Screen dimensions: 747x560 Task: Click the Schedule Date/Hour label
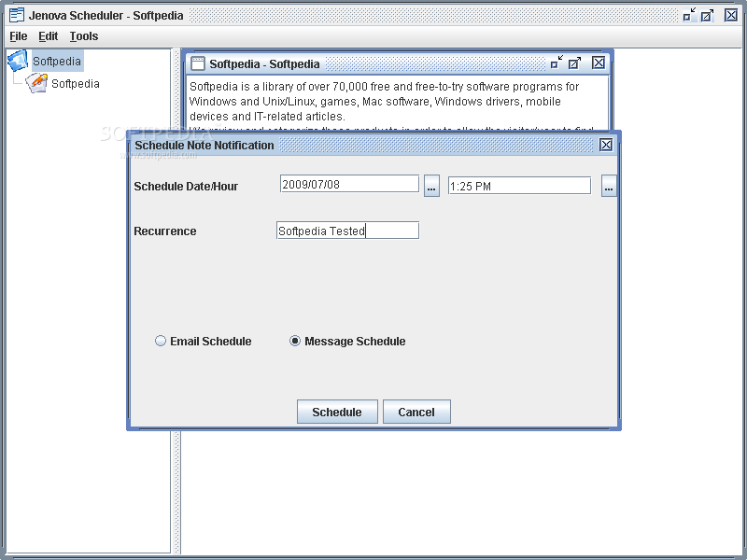pyautogui.click(x=186, y=186)
